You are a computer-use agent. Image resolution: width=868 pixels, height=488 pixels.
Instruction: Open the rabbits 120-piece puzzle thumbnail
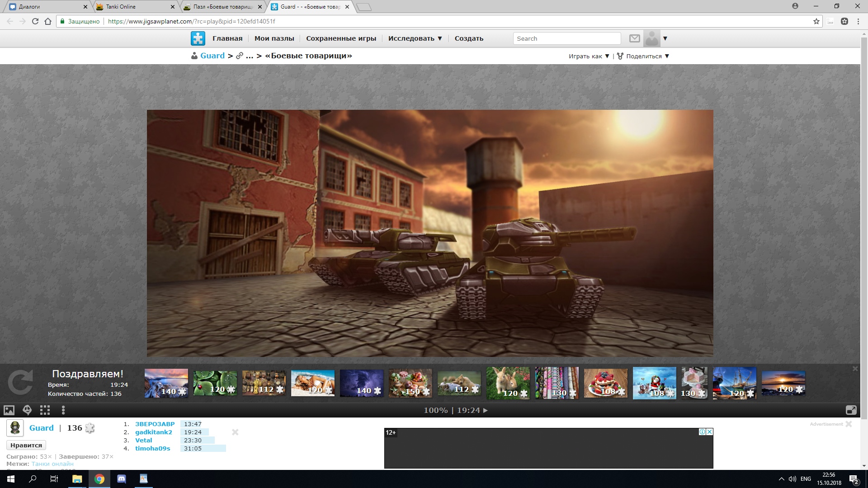508,383
